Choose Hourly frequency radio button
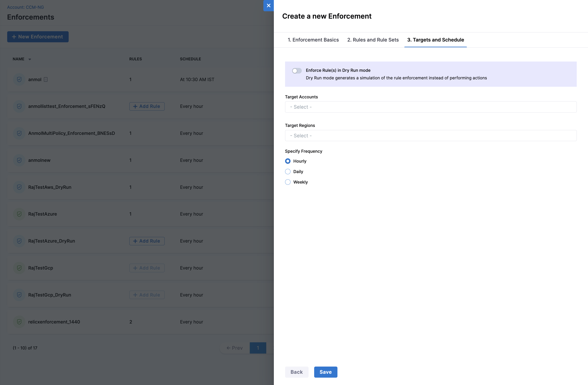The width and height of the screenshot is (588, 385). (x=288, y=161)
